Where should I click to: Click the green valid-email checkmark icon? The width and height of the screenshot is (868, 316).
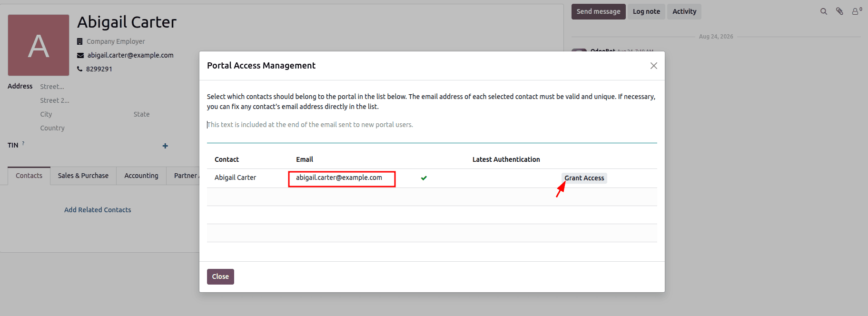coord(424,178)
